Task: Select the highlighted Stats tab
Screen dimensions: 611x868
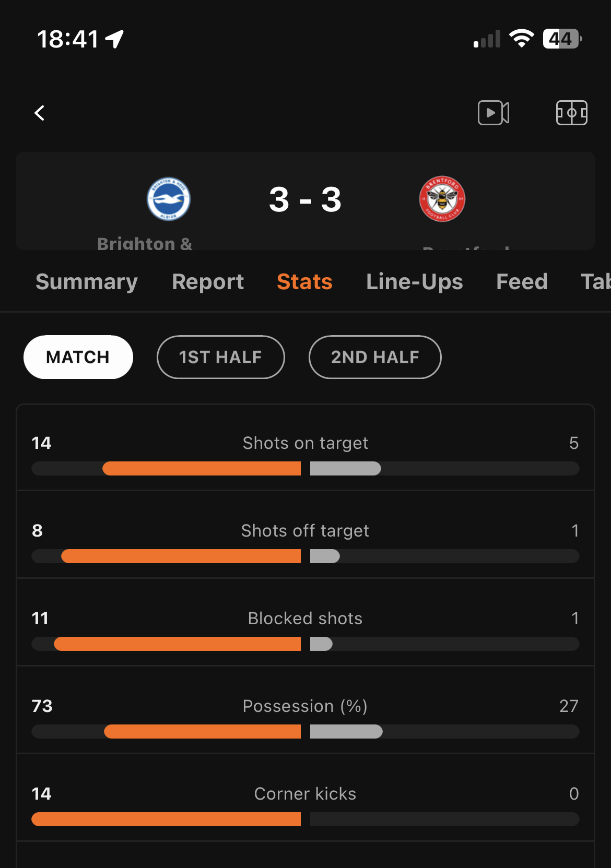Action: [x=304, y=282]
